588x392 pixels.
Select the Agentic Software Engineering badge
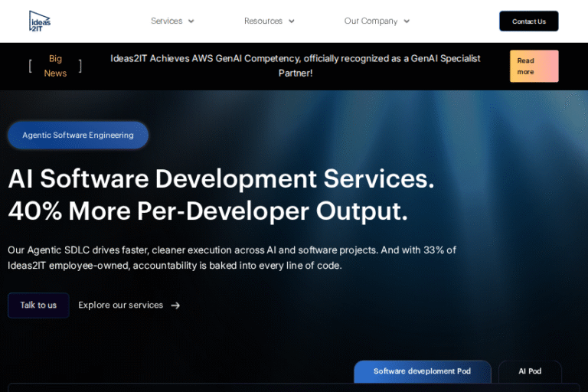point(78,136)
